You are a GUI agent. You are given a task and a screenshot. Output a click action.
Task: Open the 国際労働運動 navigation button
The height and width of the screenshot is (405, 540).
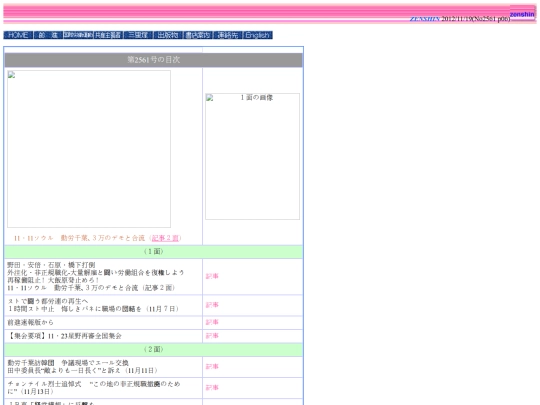[x=78, y=35]
